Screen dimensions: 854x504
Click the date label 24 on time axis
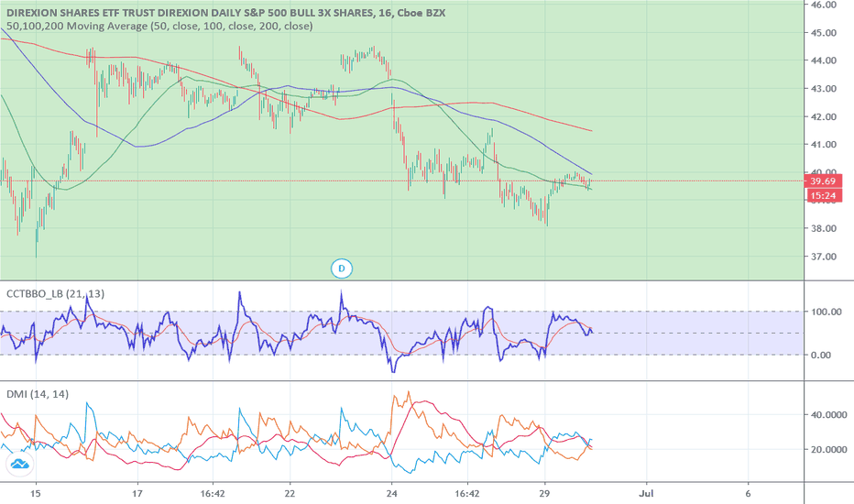(391, 494)
